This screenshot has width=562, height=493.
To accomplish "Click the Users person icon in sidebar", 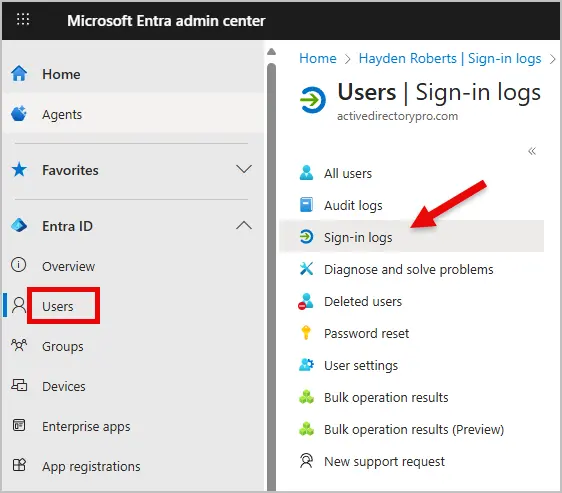I will pyautogui.click(x=19, y=305).
